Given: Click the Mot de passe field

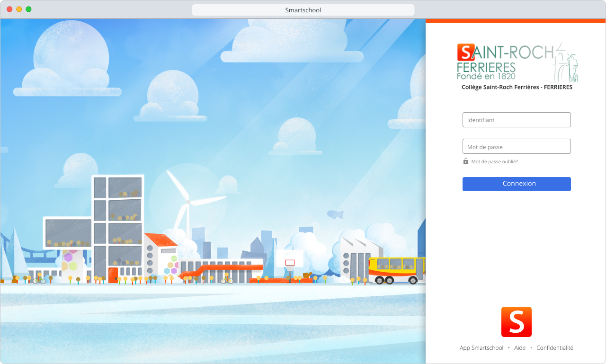Looking at the screenshot, I should (x=516, y=146).
